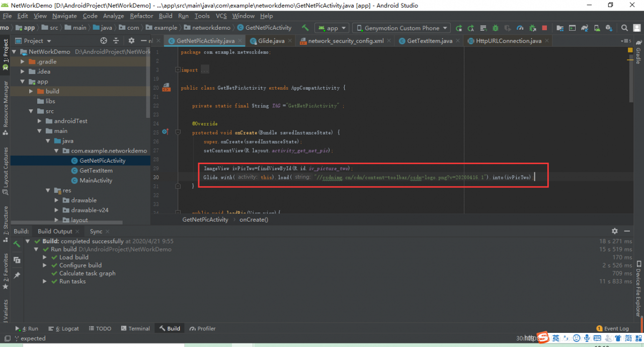Click the red Stop button in toolbar

click(x=544, y=28)
